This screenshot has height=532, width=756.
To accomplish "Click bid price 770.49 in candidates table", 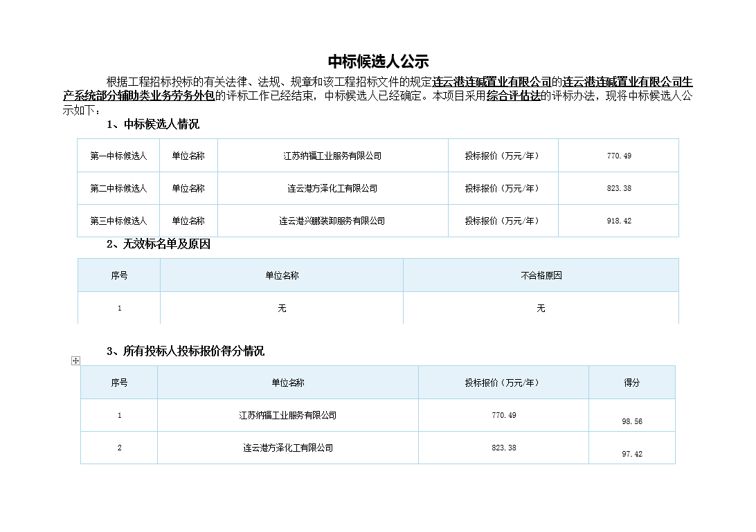I will point(619,156).
